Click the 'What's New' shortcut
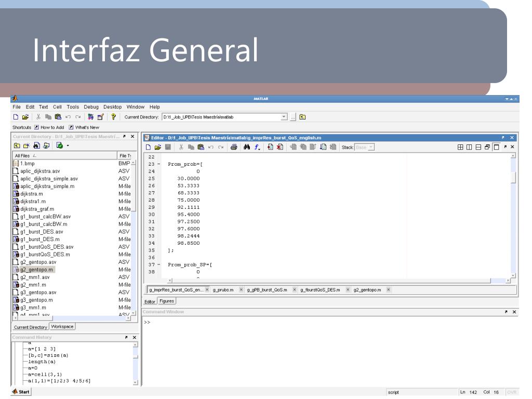Screen dimensions: 532x399 (x=84, y=128)
